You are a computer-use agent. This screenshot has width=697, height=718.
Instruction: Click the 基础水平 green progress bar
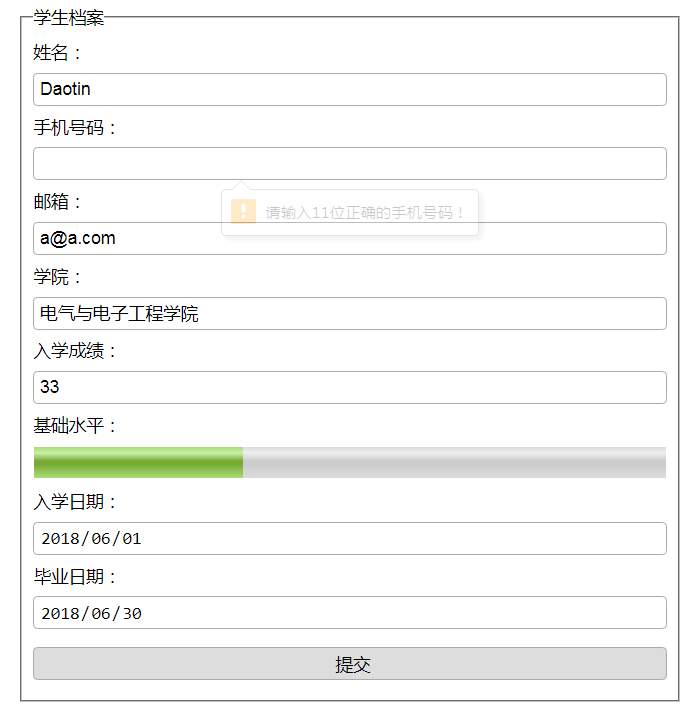[349, 462]
